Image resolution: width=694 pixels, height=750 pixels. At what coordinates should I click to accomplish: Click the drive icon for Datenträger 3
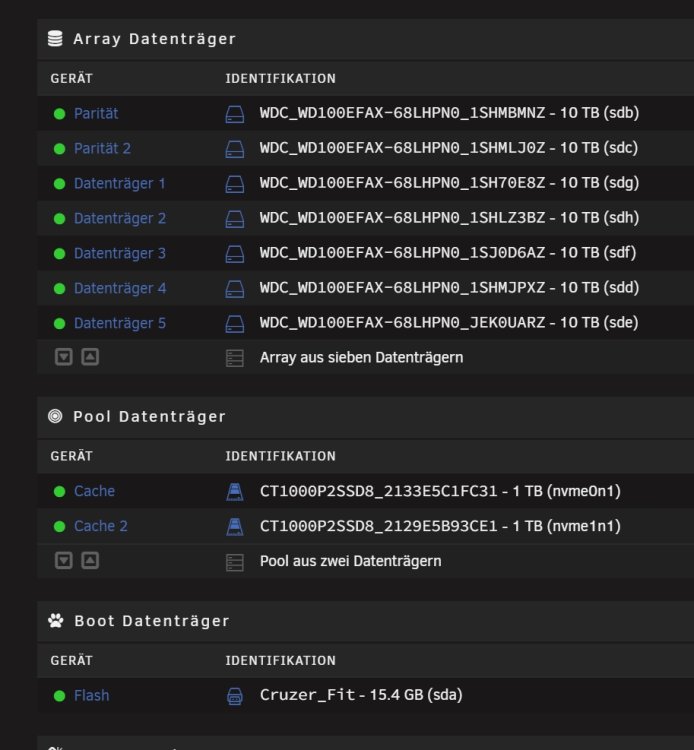coord(234,254)
